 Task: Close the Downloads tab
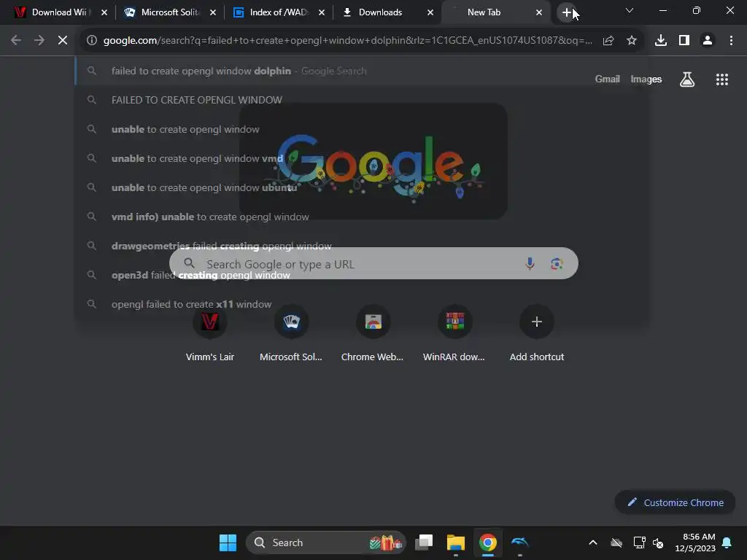click(x=430, y=12)
